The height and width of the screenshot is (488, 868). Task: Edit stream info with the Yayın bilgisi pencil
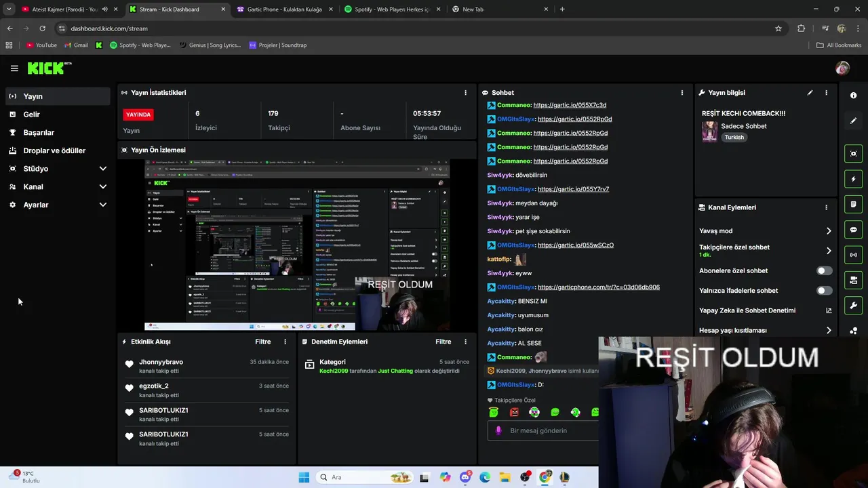tap(810, 93)
